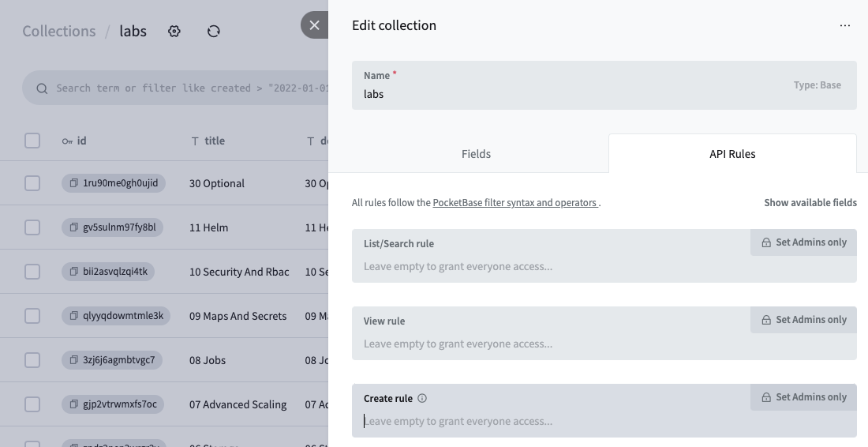Open the 30 Optional record title
This screenshot has height=447, width=868.
pos(216,183)
